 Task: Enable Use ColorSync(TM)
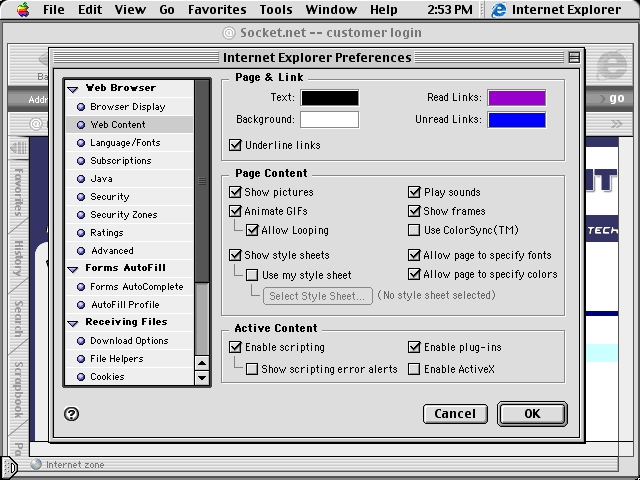point(414,230)
